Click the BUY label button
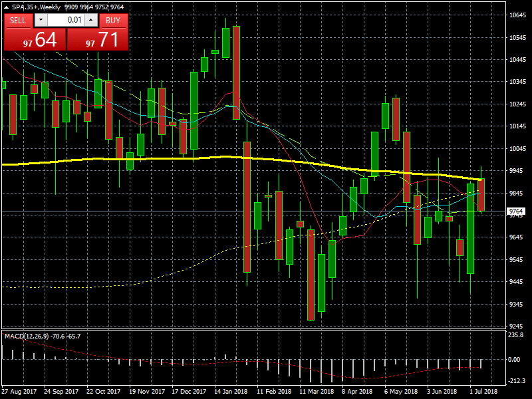 point(113,20)
